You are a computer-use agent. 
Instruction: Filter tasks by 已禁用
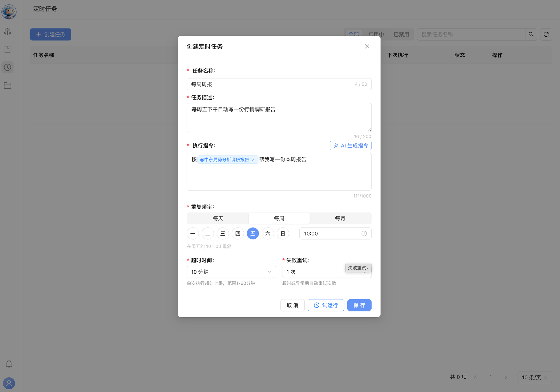tap(401, 34)
